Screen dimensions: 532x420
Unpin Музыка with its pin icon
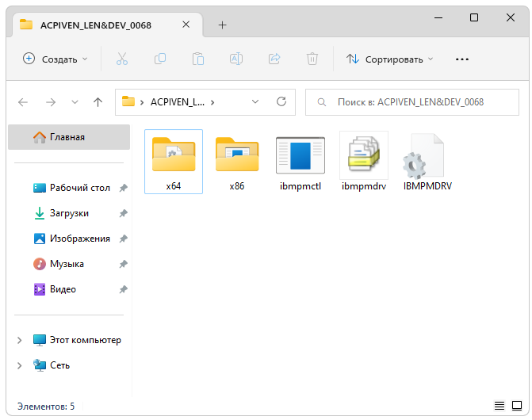coord(123,264)
